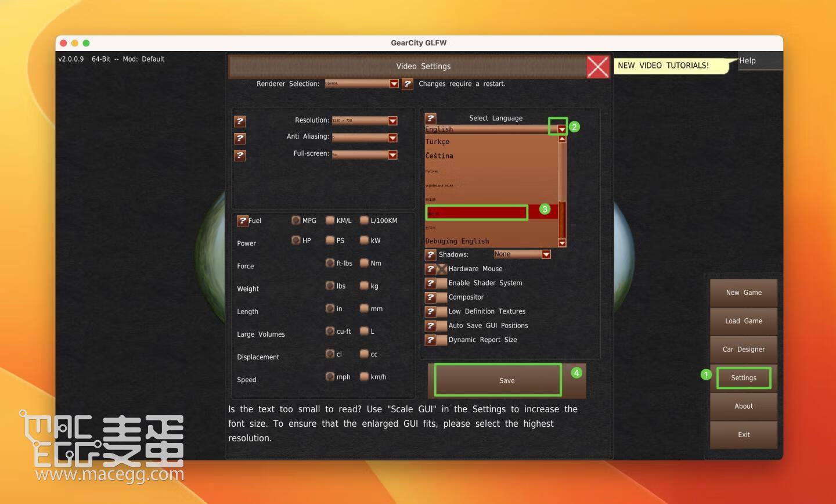Enable Low Definition Textures checkbox

tap(442, 311)
